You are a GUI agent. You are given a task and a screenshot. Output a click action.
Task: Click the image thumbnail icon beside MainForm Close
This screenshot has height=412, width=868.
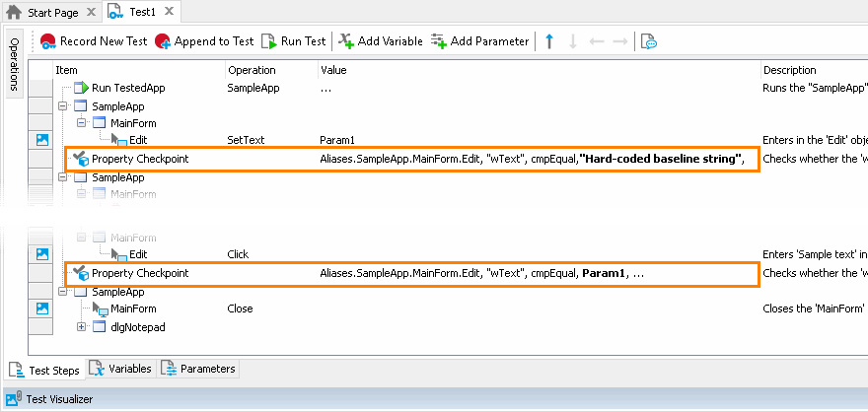tap(42, 309)
